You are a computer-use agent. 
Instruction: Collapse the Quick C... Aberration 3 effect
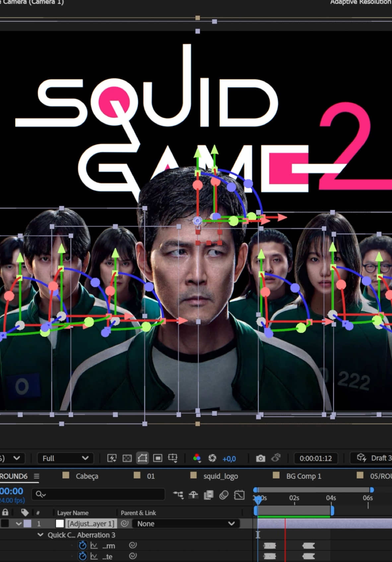pos(40,534)
